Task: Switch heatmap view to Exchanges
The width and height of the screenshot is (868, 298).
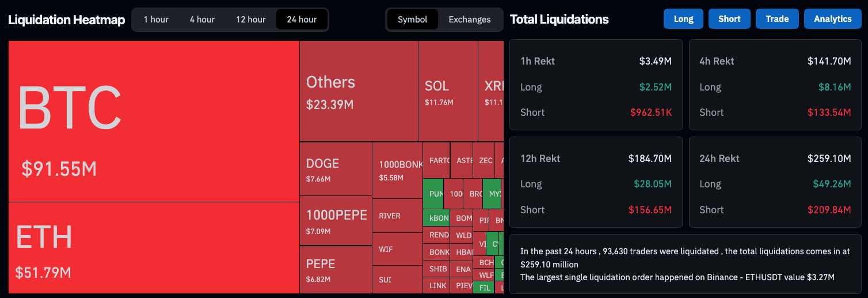Action: [470, 20]
